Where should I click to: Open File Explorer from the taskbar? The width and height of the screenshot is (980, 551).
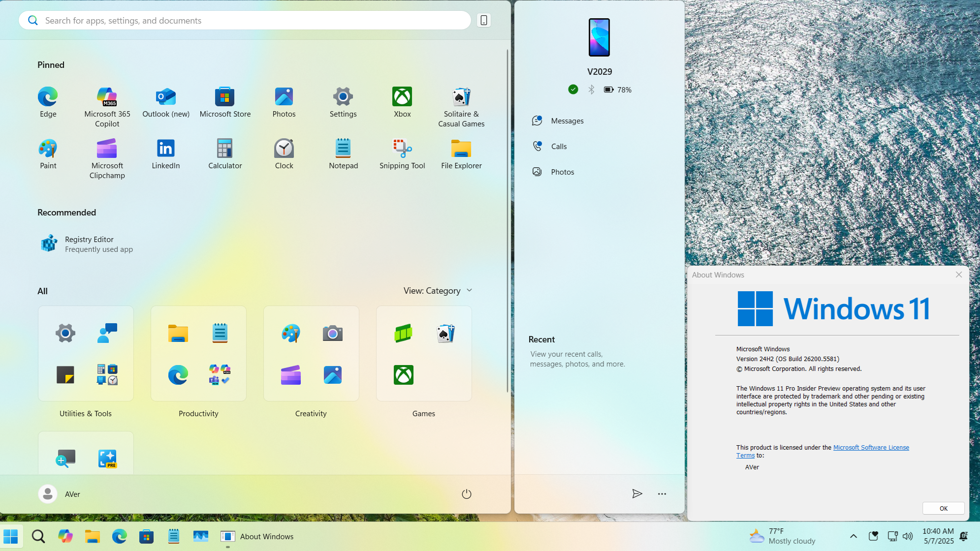(93, 536)
